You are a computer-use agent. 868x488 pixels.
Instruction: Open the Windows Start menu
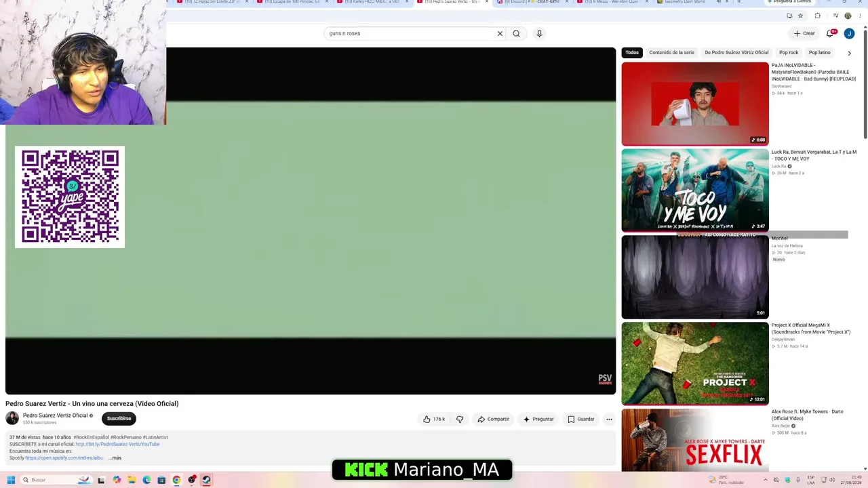click(11, 480)
